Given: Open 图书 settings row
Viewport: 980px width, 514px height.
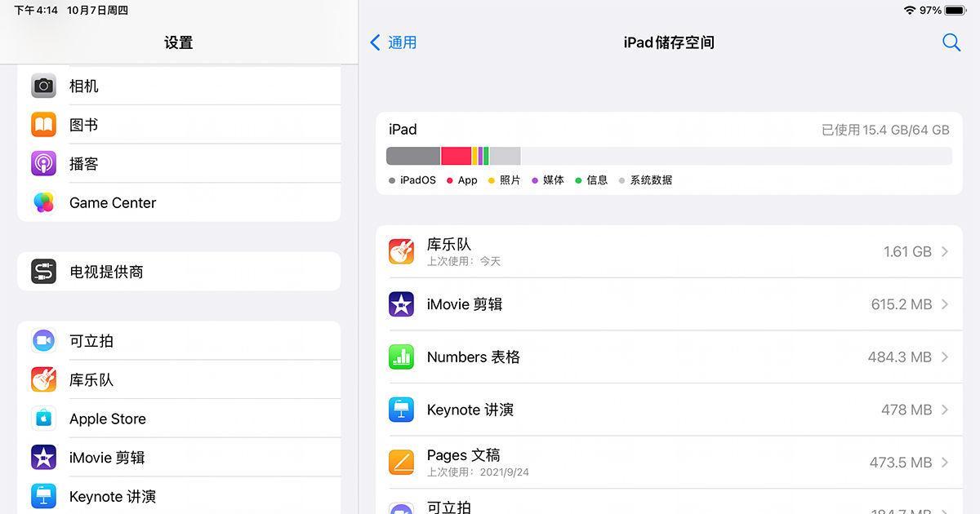Looking at the screenshot, I should click(179, 125).
